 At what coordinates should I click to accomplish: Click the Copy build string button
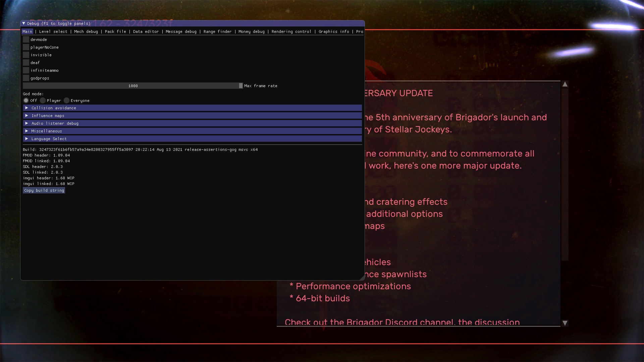44,190
